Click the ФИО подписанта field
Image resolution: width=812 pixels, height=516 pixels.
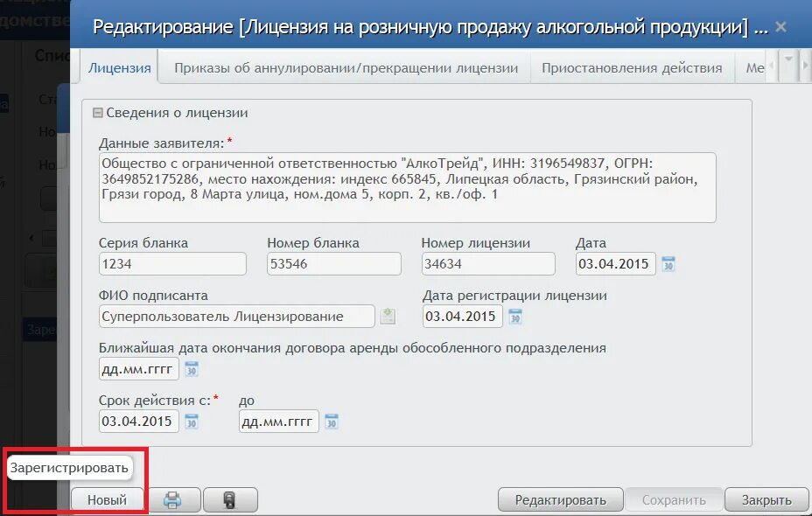pos(236,317)
